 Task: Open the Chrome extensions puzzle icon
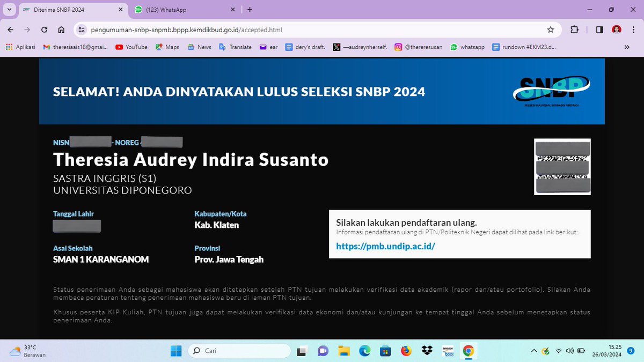pos(574,30)
